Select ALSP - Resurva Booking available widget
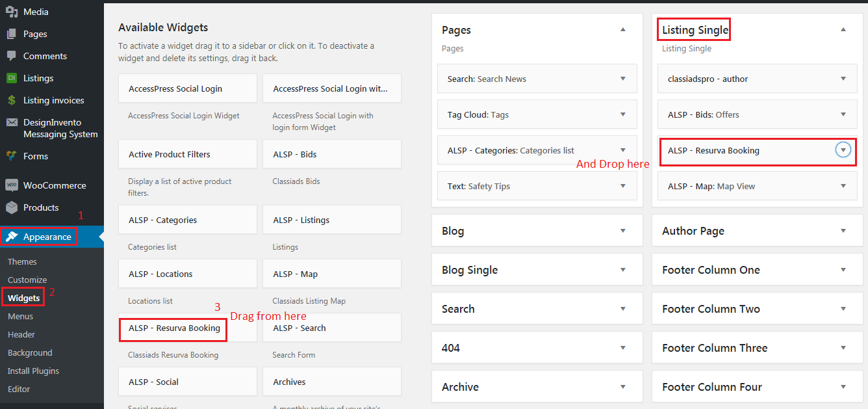The height and width of the screenshot is (409, 868). point(188,328)
